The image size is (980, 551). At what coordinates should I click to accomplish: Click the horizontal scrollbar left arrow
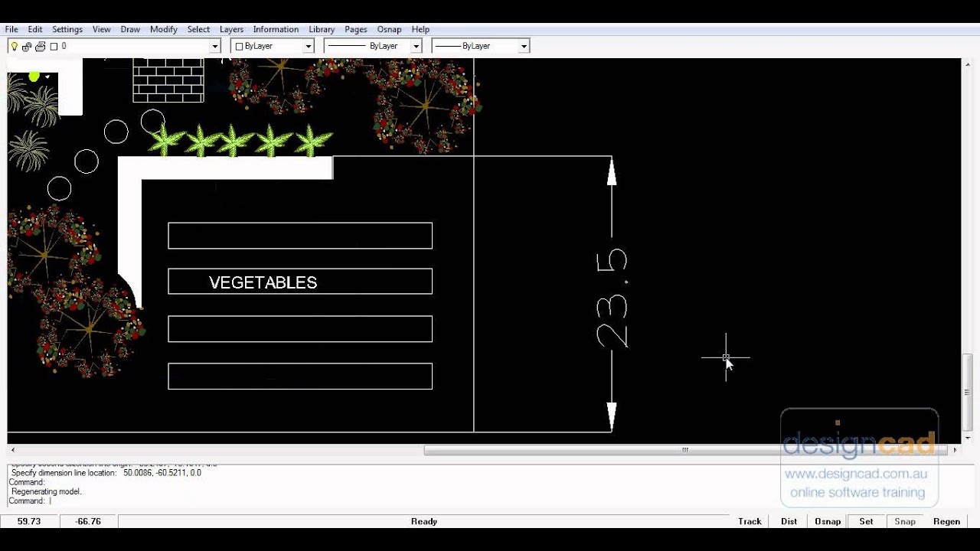(x=13, y=450)
